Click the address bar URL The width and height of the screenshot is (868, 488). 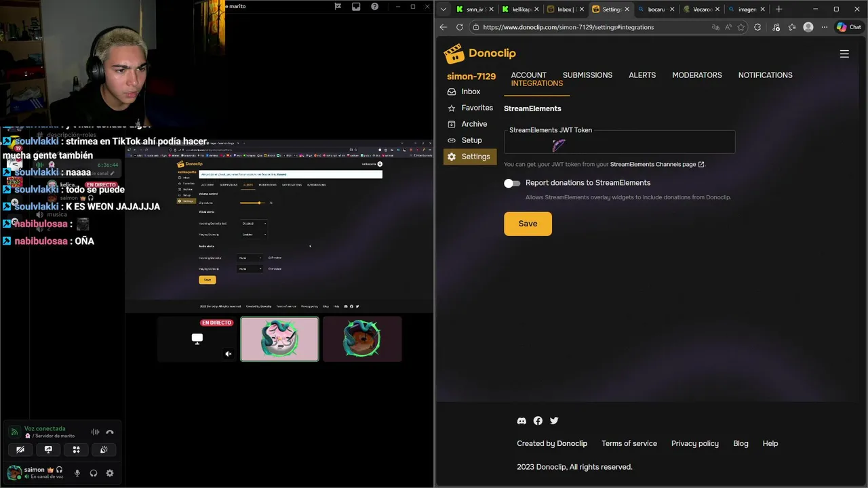point(568,27)
